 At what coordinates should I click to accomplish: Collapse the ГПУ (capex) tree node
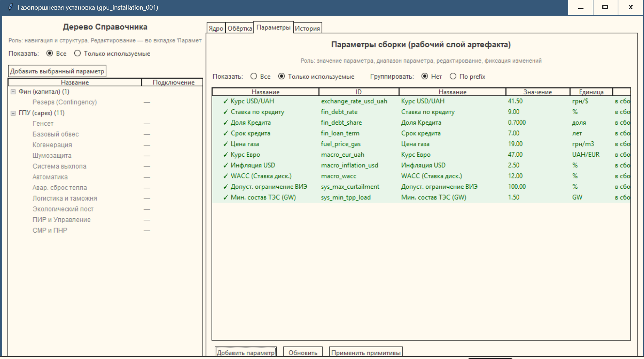(13, 113)
